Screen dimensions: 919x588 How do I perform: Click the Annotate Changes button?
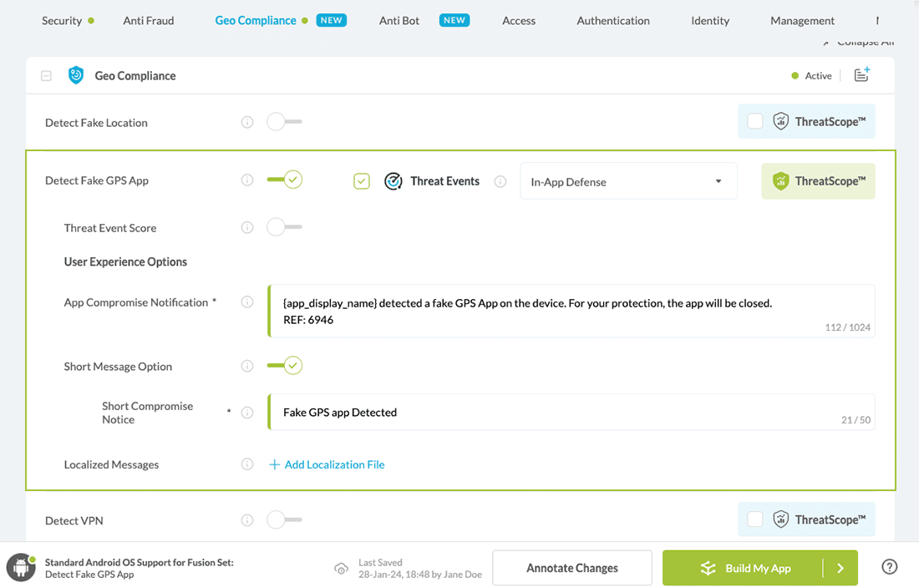[x=572, y=568]
